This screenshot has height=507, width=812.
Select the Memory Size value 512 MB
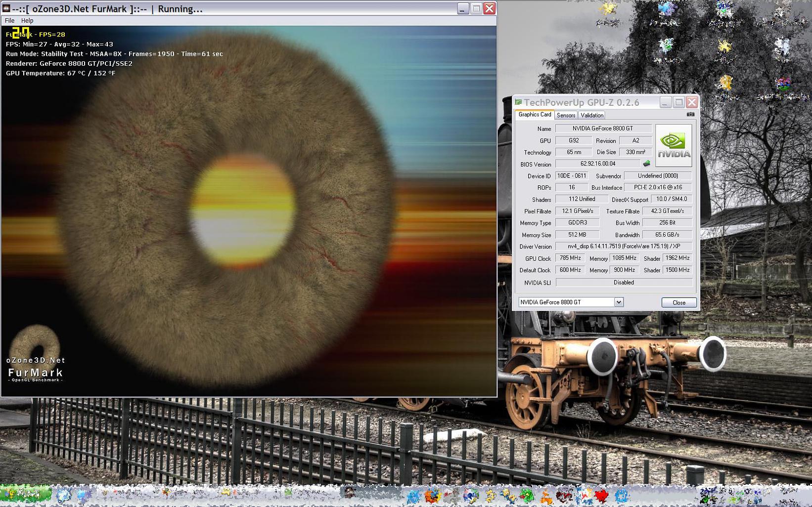click(578, 235)
